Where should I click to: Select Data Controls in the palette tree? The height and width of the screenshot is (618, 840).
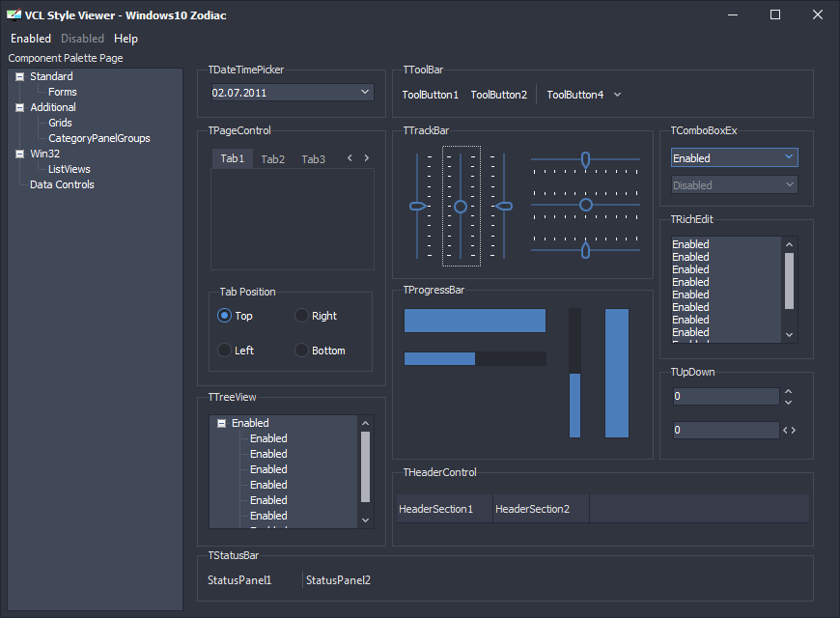(x=62, y=185)
